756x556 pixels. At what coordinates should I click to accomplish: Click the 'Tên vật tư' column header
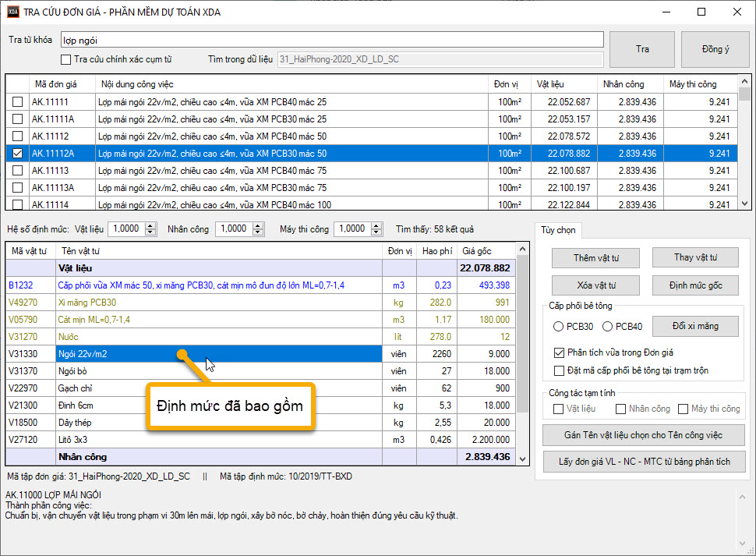coord(219,251)
